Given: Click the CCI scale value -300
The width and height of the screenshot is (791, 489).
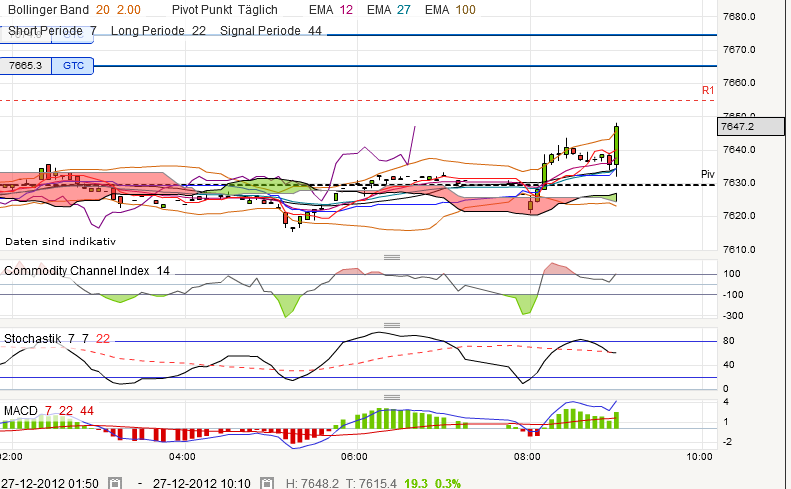Looking at the screenshot, I should [x=733, y=316].
